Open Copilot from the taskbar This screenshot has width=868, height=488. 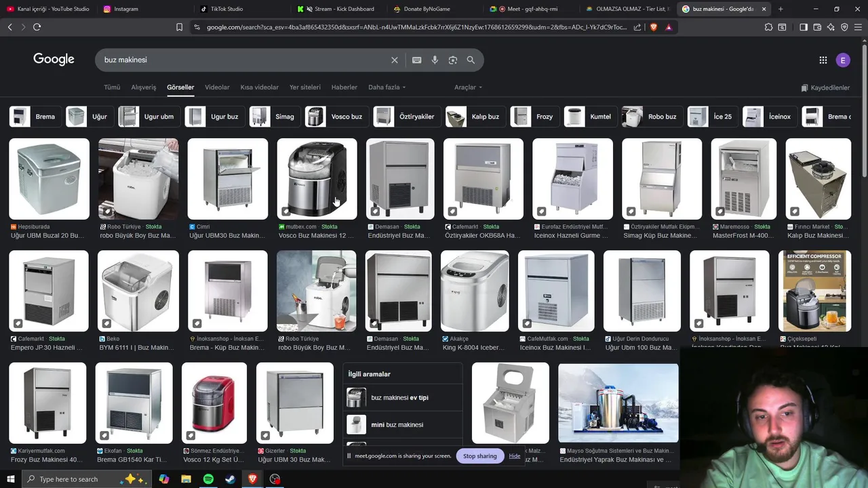point(163,479)
